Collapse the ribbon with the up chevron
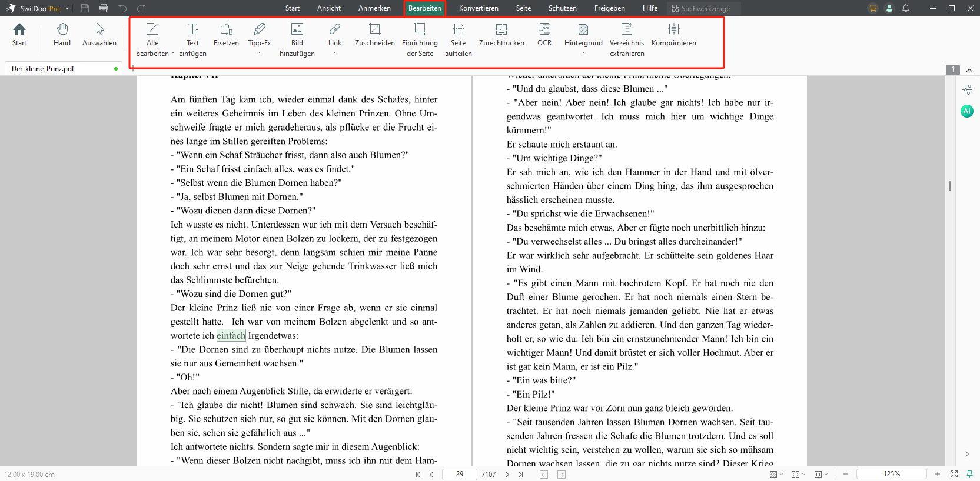 pos(969,70)
